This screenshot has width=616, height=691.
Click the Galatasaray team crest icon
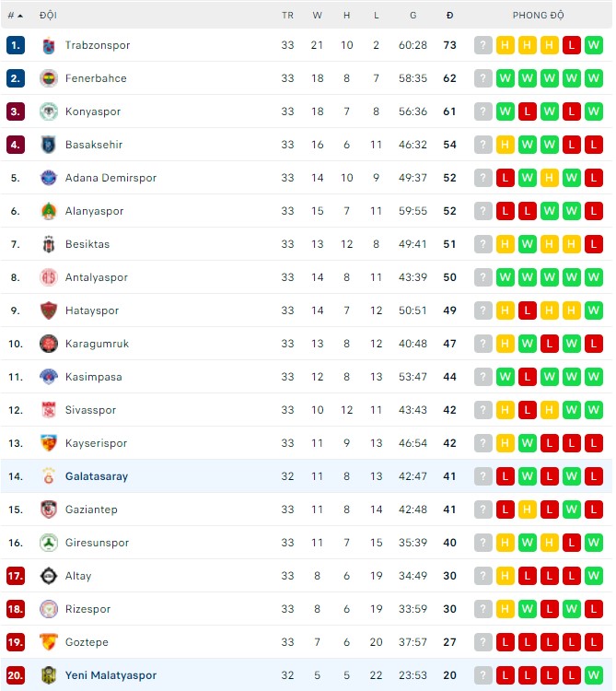coord(49,476)
